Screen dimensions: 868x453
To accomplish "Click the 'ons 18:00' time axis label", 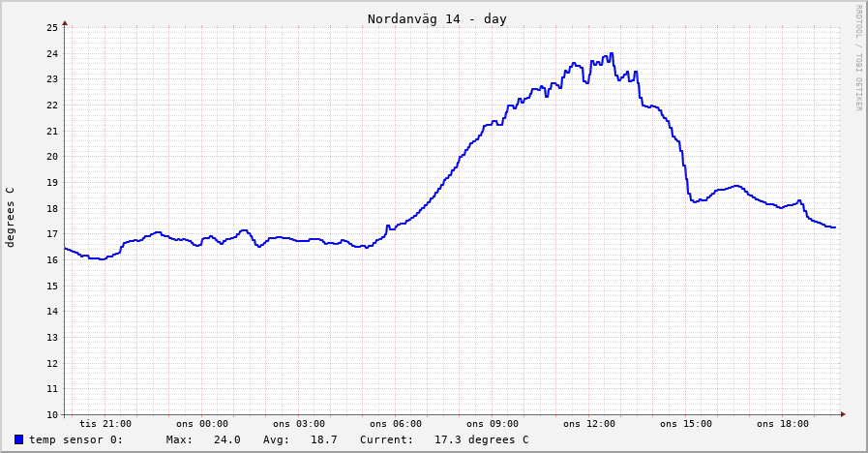I will pos(783,424).
